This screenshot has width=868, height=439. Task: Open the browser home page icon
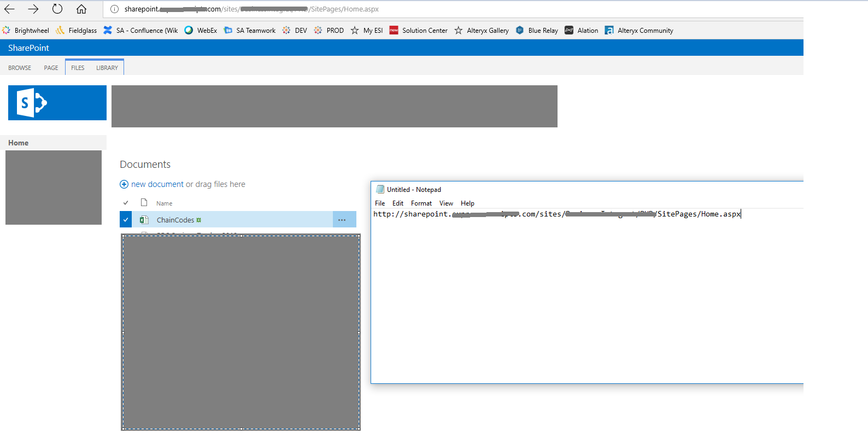click(x=81, y=9)
